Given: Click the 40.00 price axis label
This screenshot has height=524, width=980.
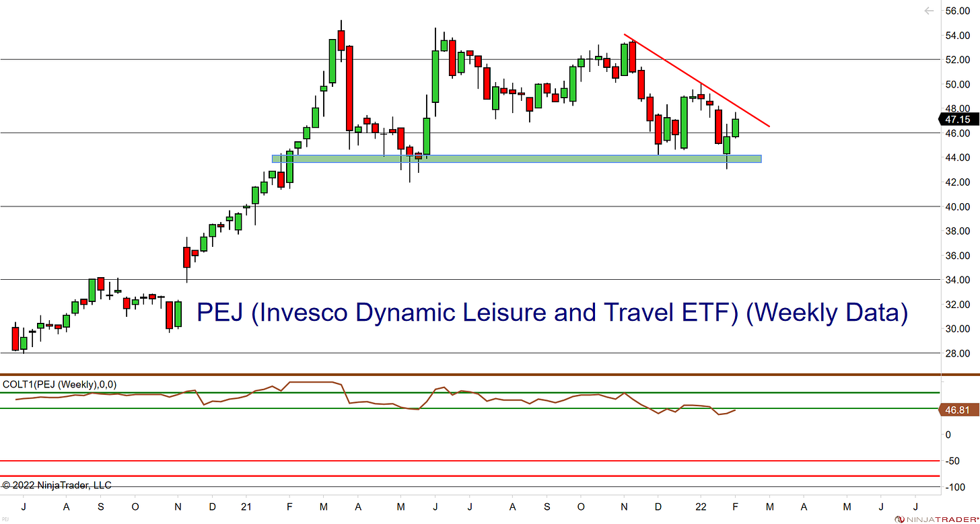Looking at the screenshot, I should (x=958, y=207).
